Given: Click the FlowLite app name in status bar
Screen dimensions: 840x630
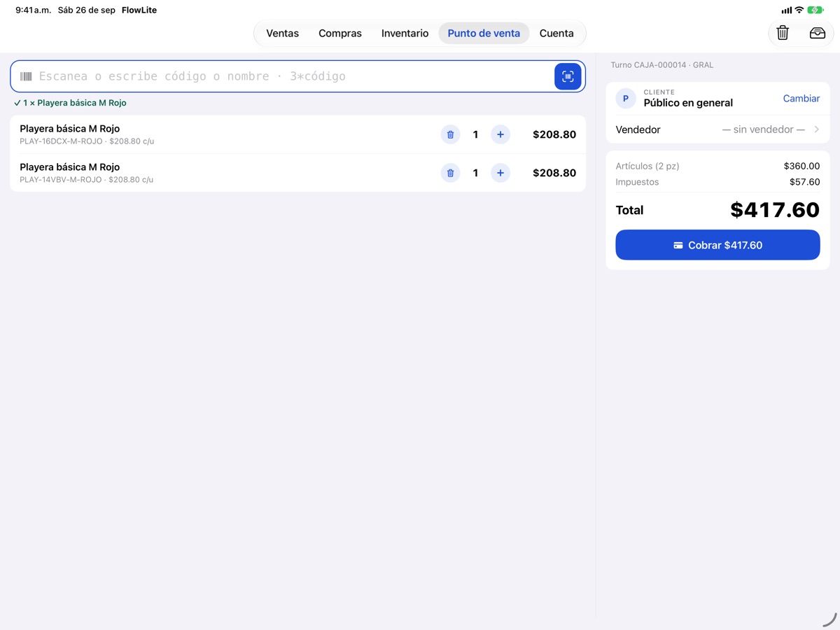Looking at the screenshot, I should pyautogui.click(x=139, y=10).
